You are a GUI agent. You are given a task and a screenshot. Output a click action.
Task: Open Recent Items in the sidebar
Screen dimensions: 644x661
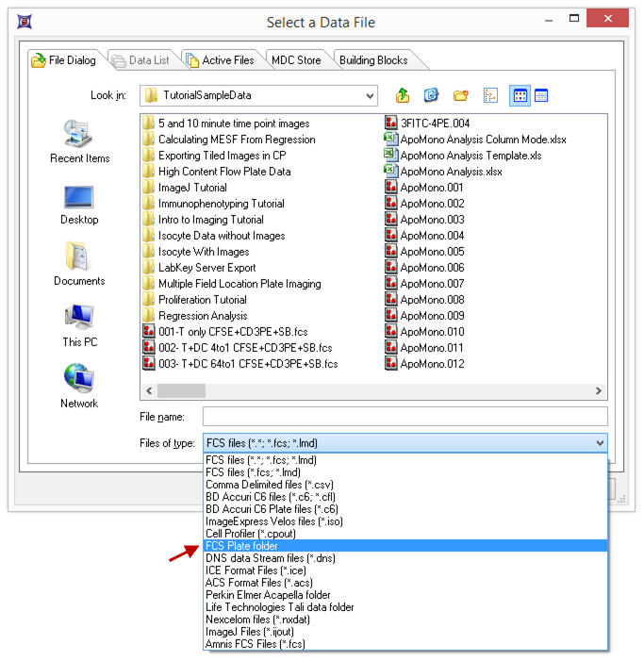(79, 141)
